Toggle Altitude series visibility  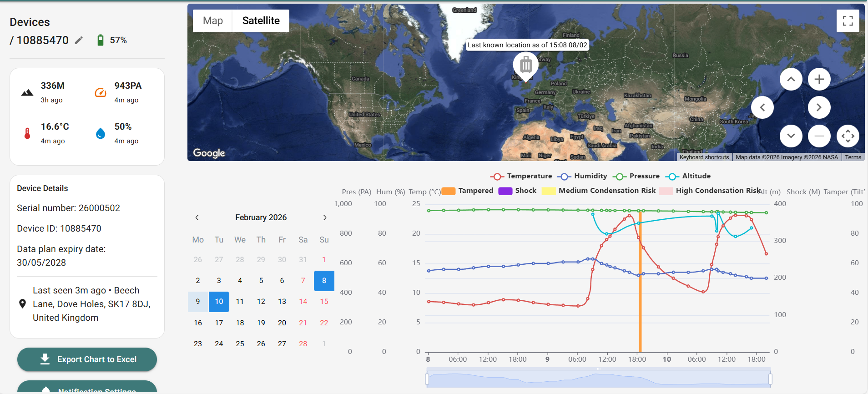click(688, 176)
